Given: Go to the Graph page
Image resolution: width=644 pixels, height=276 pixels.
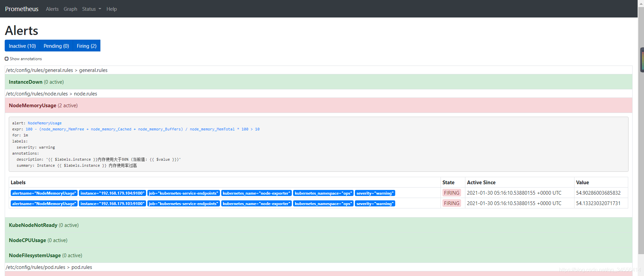Looking at the screenshot, I should (x=70, y=9).
